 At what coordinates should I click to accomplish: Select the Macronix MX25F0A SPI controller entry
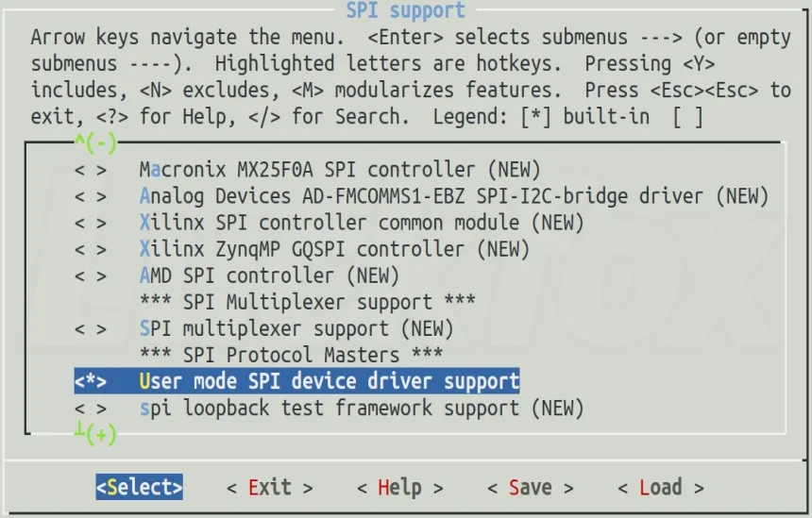(x=340, y=170)
